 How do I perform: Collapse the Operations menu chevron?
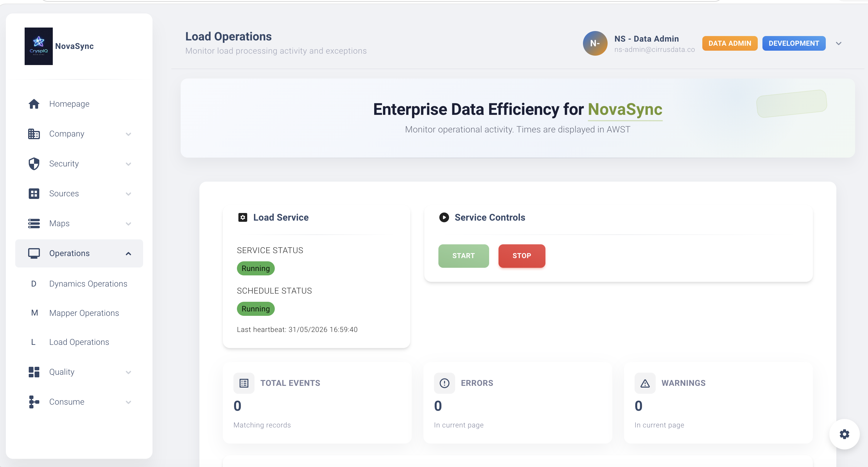(x=128, y=253)
